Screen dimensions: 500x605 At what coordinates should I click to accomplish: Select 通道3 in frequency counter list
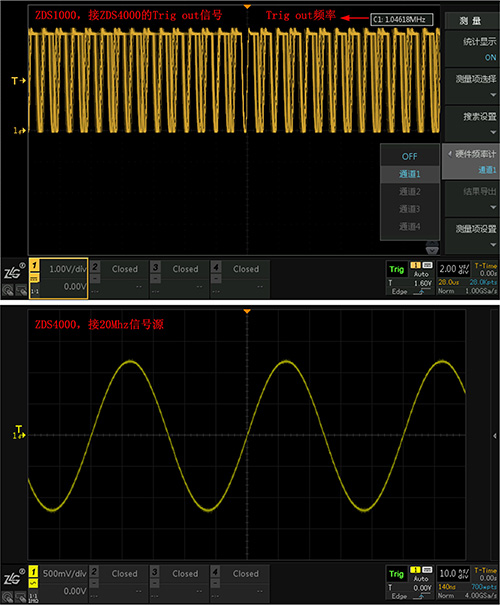click(x=410, y=209)
